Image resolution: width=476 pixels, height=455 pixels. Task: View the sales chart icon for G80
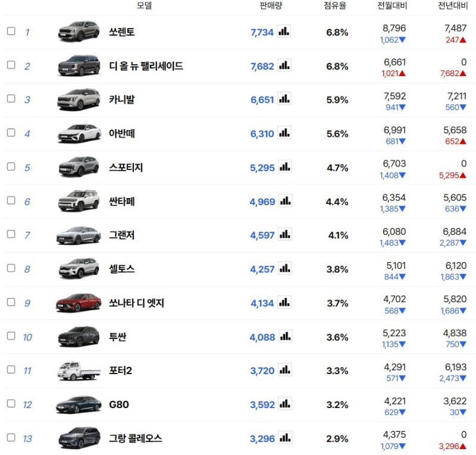(284, 404)
